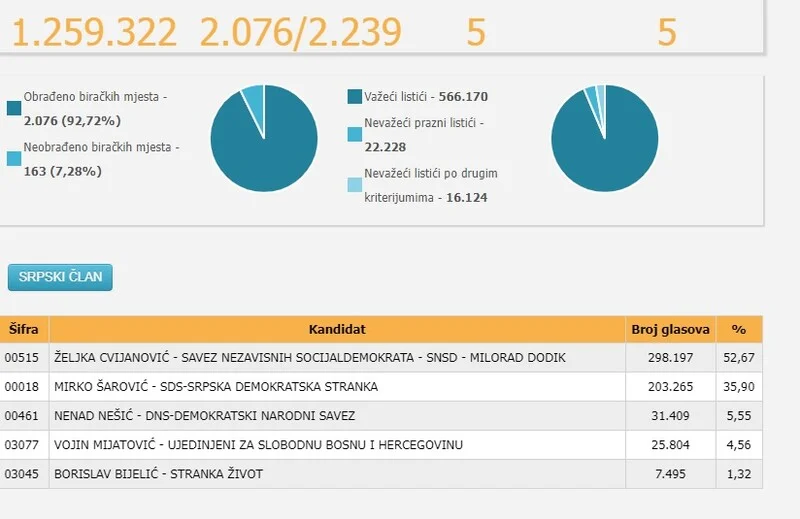The width and height of the screenshot is (800, 519).
Task: Click the dark teal Obrađeno biračkih mjesta swatch
Action: pos(14,108)
